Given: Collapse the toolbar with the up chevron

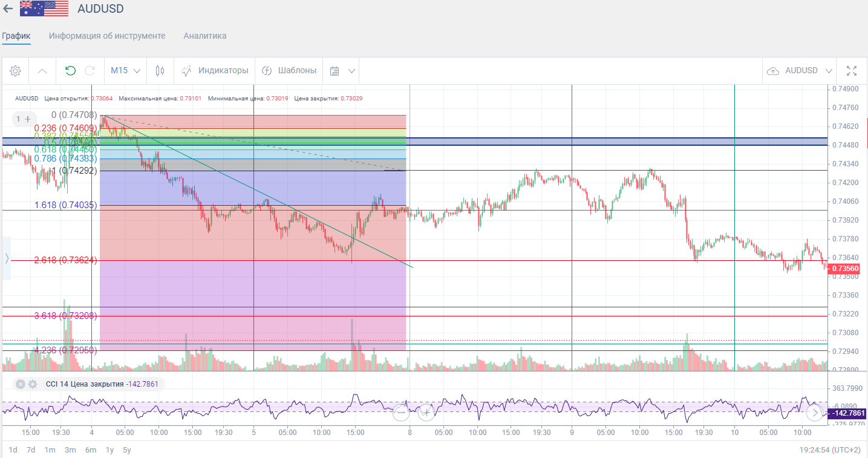Looking at the screenshot, I should coord(42,71).
